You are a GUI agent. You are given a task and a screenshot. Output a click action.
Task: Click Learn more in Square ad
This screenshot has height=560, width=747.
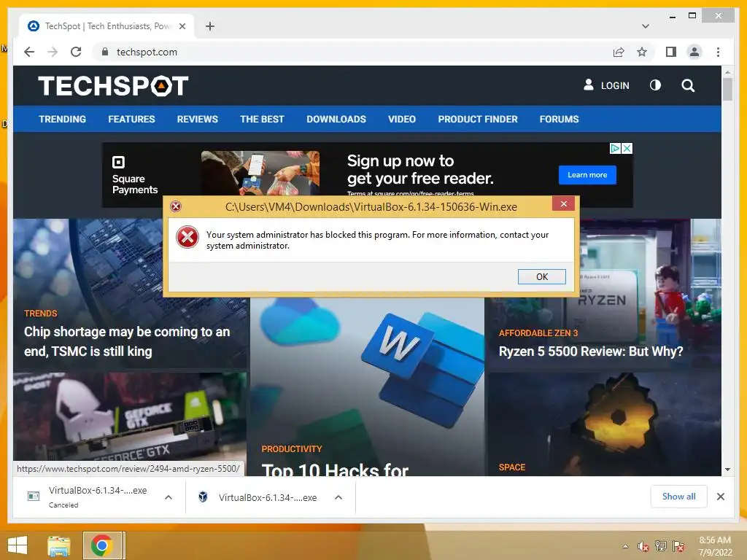click(587, 175)
